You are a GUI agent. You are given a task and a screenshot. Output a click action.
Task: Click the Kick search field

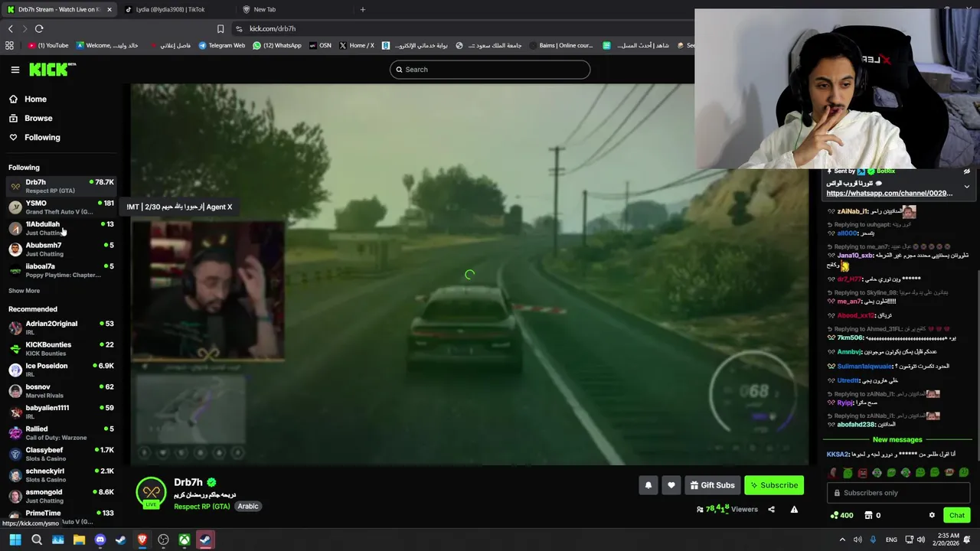pyautogui.click(x=490, y=70)
